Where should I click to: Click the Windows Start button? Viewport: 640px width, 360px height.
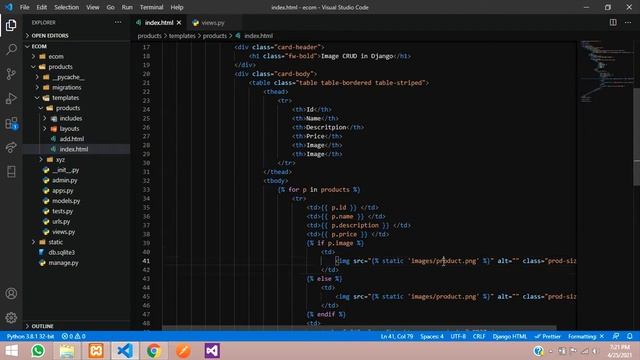pos(11,351)
